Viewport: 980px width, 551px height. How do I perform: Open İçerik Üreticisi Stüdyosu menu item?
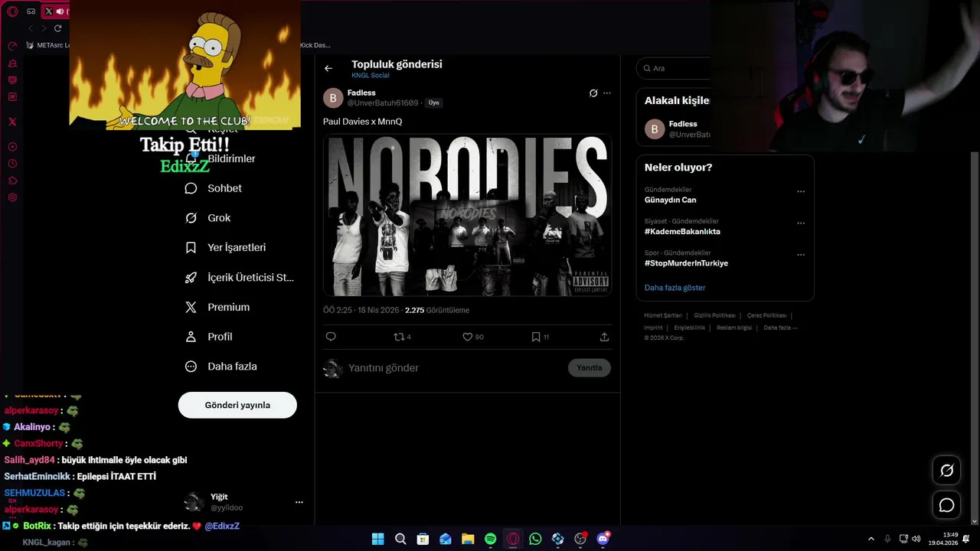240,278
